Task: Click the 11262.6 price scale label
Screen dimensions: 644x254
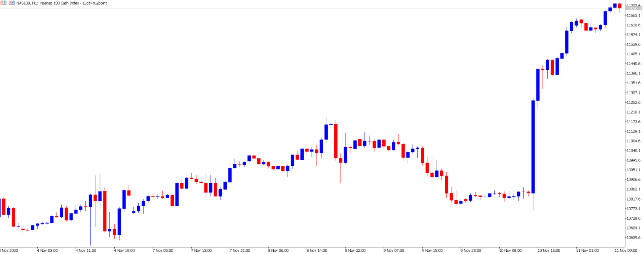Action: point(633,102)
